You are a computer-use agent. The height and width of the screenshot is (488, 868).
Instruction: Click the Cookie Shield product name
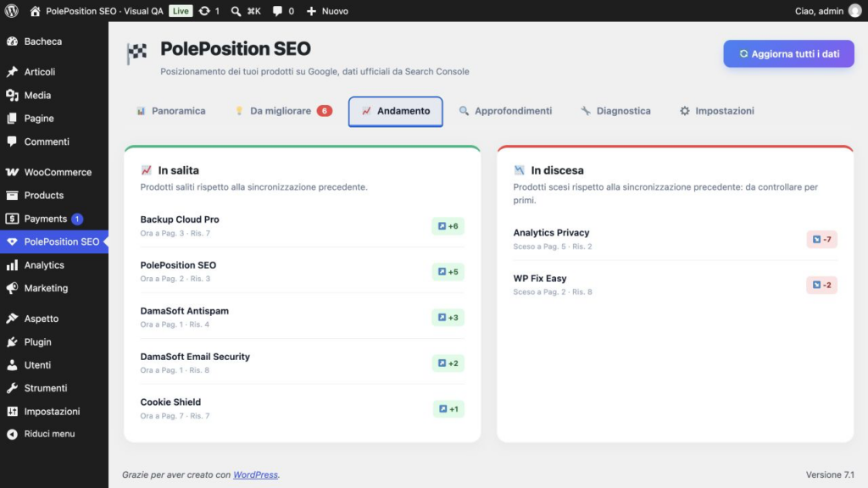coord(170,402)
